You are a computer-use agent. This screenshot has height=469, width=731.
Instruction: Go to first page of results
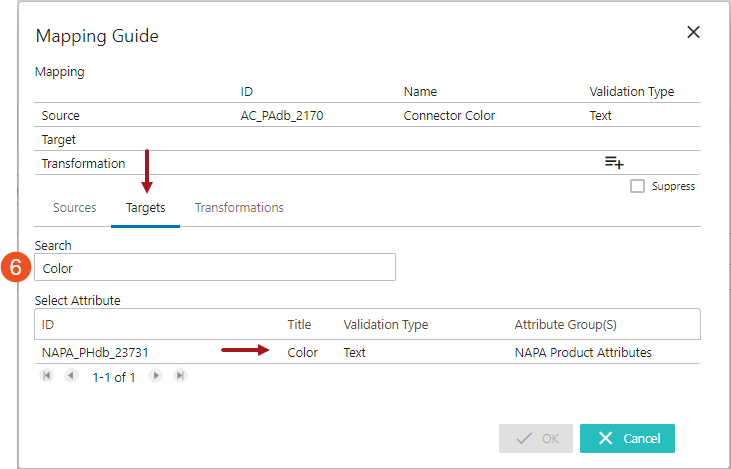tap(46, 376)
